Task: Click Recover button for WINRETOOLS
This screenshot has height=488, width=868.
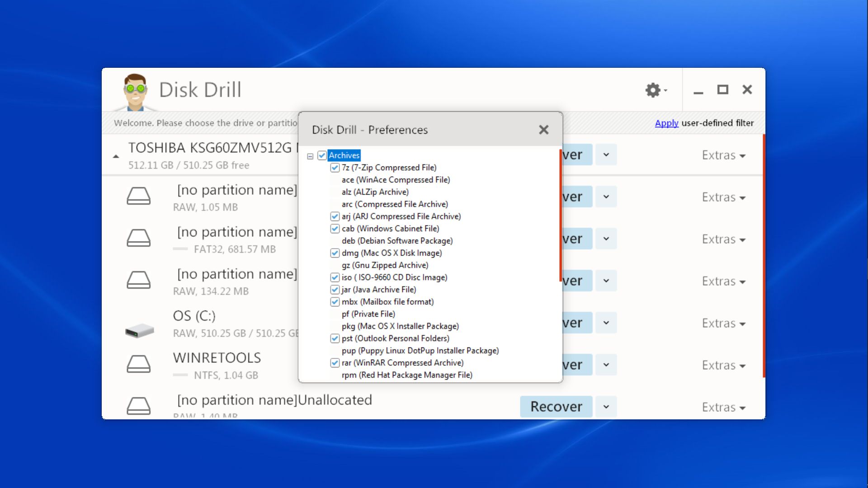Action: [x=577, y=365]
